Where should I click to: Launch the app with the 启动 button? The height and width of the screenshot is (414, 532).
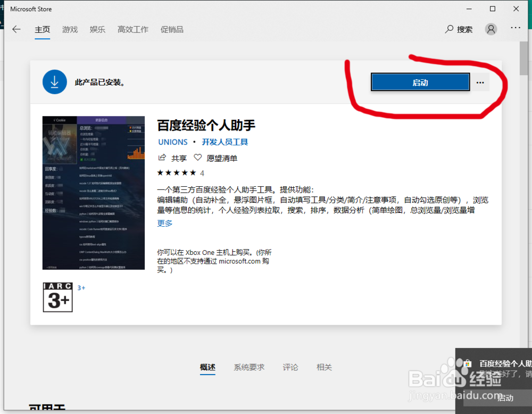(420, 82)
